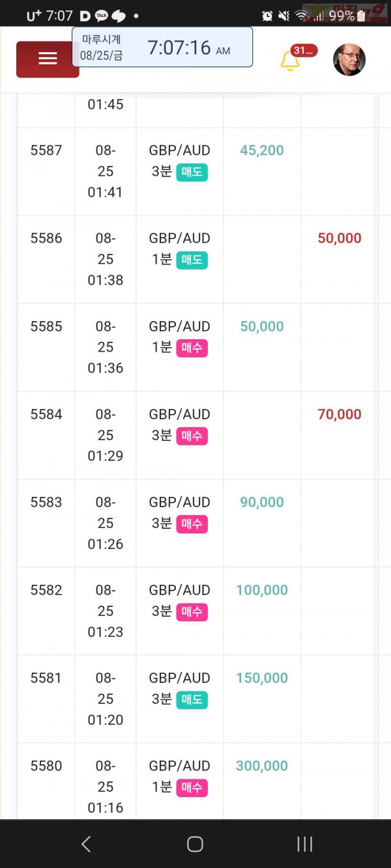Image resolution: width=391 pixels, height=868 pixels.
Task: Tap the 매도 badge on order 5581
Action: [x=192, y=699]
